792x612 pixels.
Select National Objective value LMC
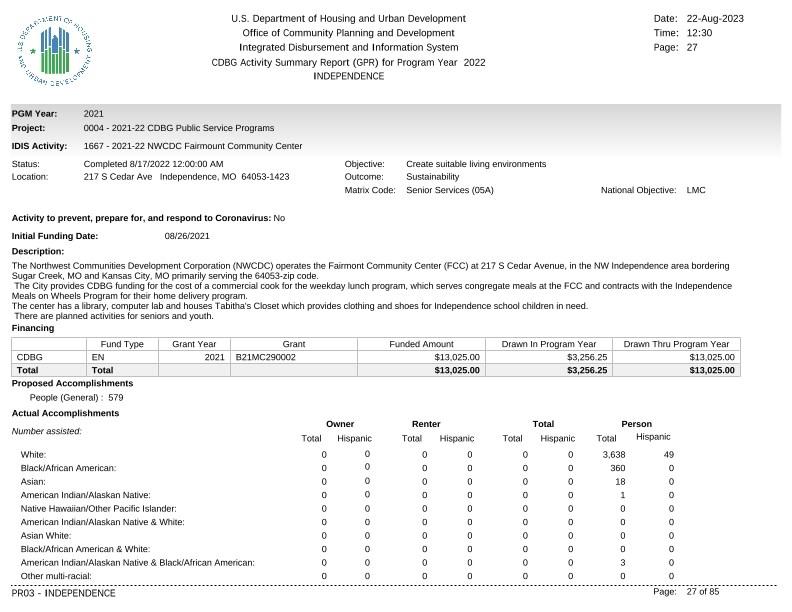pos(696,190)
